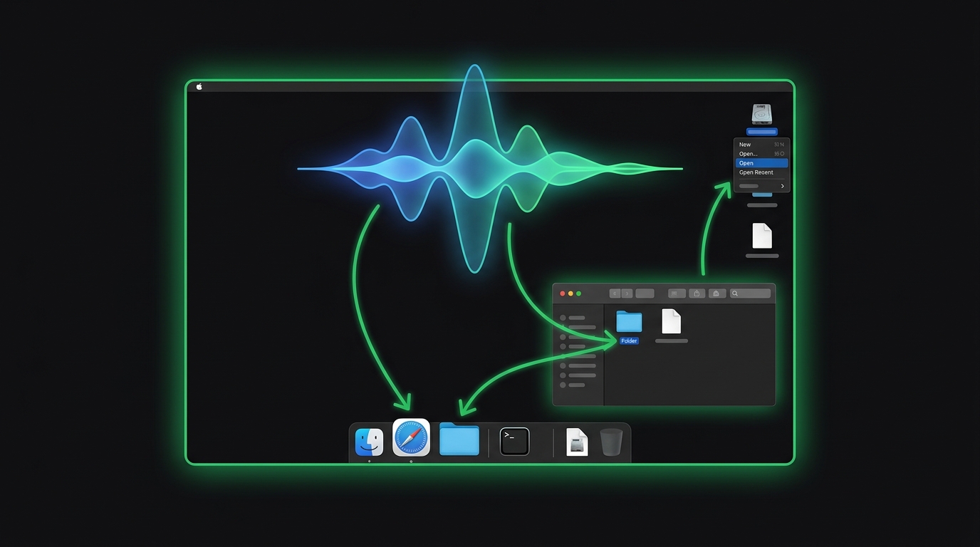Screen dimensions: 980x547
Task: Click the green zoom traffic light
Action: (x=579, y=293)
